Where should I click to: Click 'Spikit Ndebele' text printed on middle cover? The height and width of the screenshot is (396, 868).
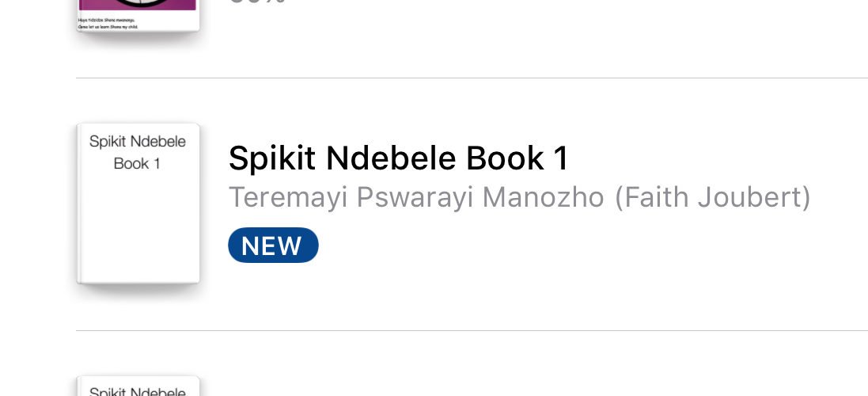point(138,142)
